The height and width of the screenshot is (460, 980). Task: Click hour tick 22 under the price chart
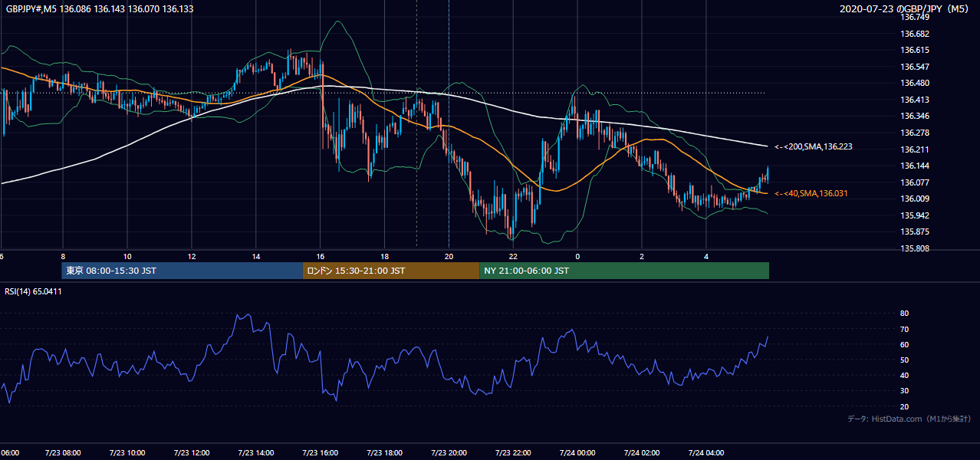pyautogui.click(x=514, y=257)
